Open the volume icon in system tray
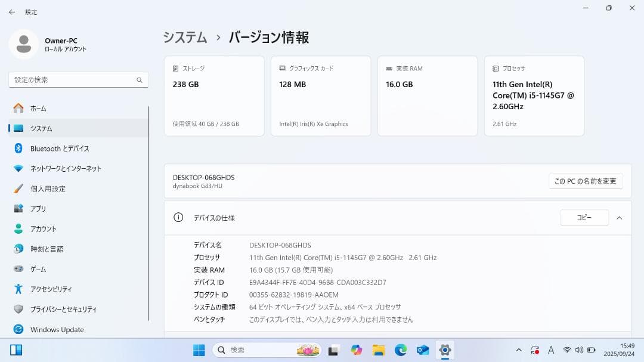The image size is (644, 362). coord(579,351)
